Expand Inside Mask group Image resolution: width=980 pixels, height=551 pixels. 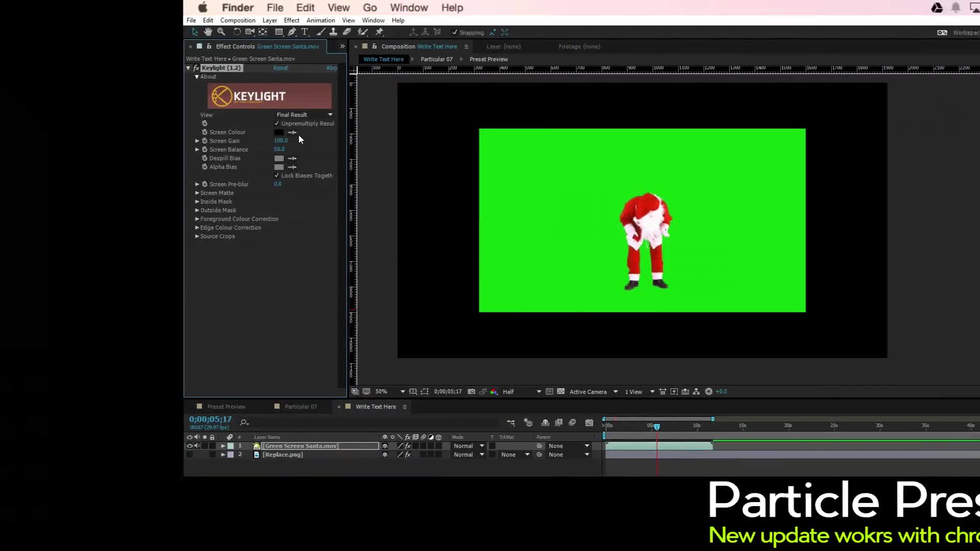[x=197, y=202]
